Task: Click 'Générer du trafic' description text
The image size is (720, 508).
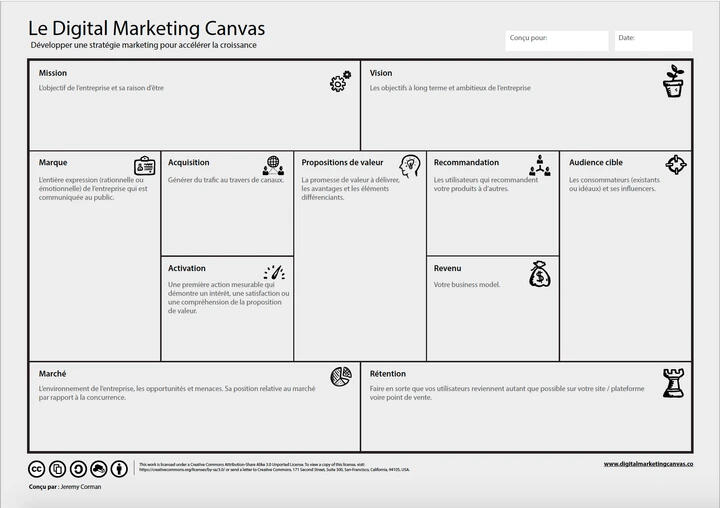Action: (x=225, y=180)
